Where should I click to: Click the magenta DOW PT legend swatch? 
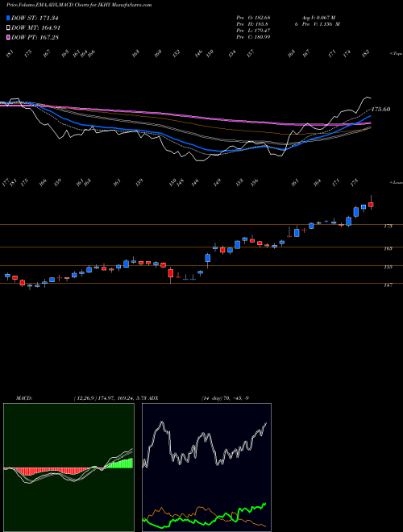click(x=8, y=37)
